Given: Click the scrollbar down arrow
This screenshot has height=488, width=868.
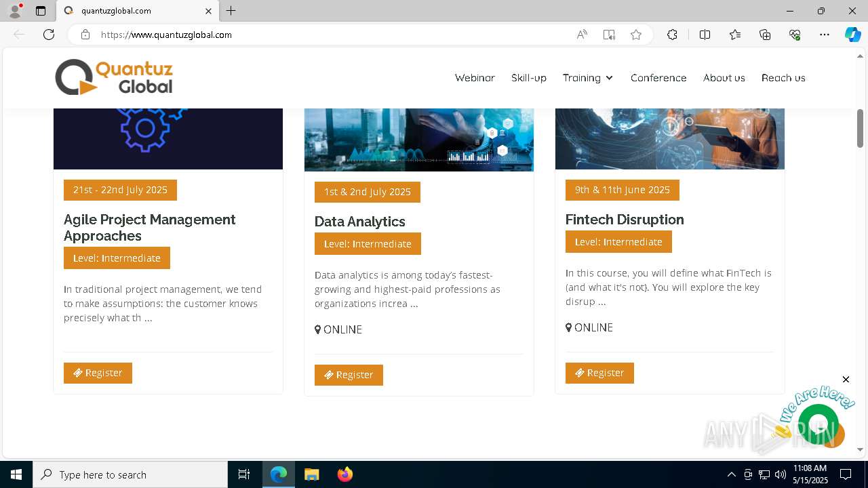Looking at the screenshot, I should [x=860, y=449].
